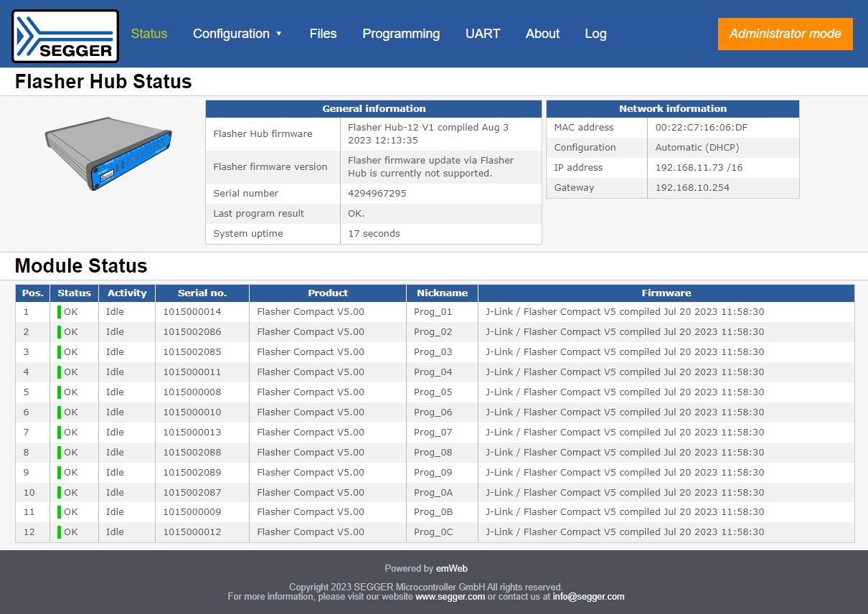The height and width of the screenshot is (614, 868).
Task: Select serial number 1015002086
Action: [192, 332]
